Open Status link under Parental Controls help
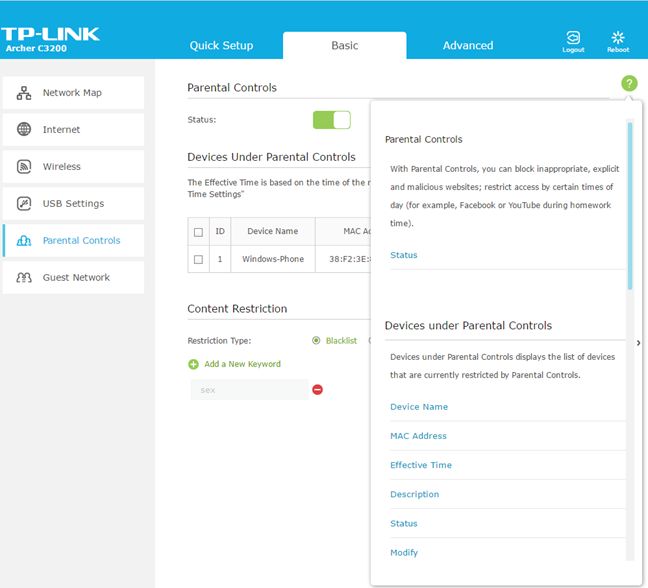 coord(404,255)
